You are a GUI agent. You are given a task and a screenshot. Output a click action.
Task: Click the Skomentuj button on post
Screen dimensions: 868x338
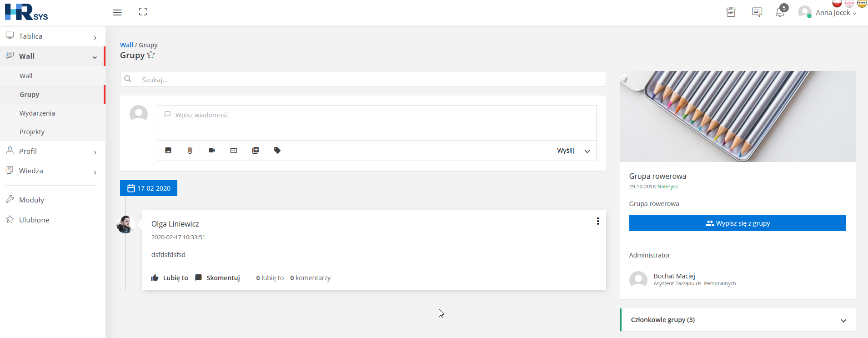[217, 278]
